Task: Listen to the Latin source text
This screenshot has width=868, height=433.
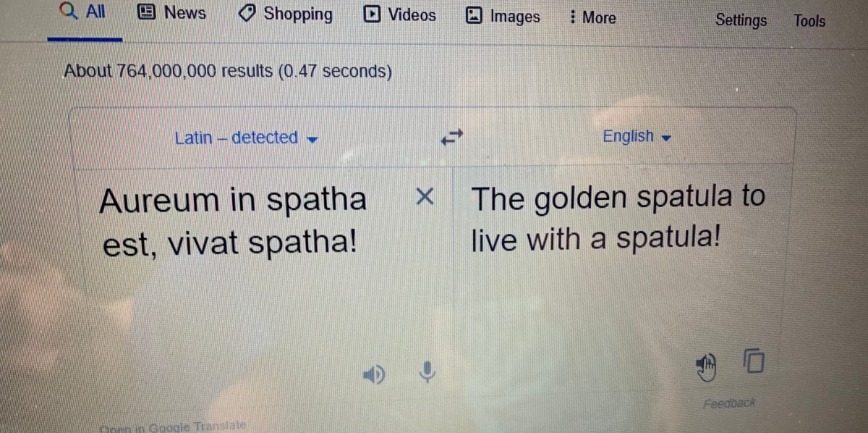Action: pos(374,374)
